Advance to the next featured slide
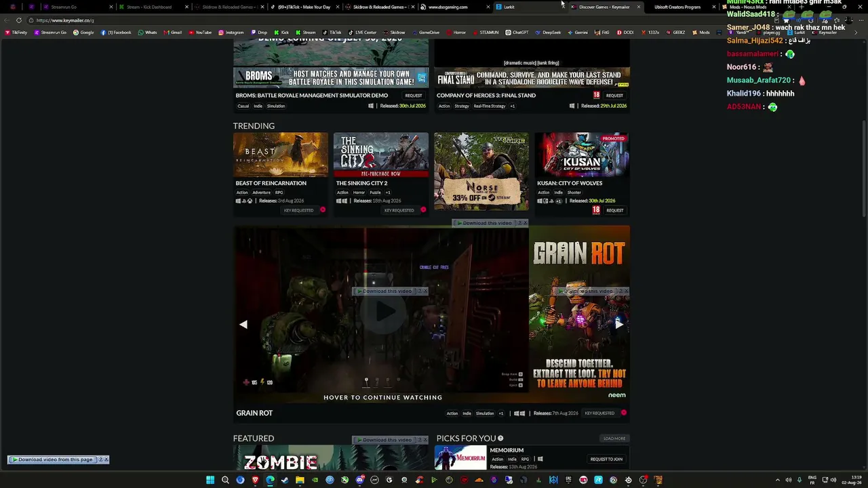 click(x=619, y=325)
